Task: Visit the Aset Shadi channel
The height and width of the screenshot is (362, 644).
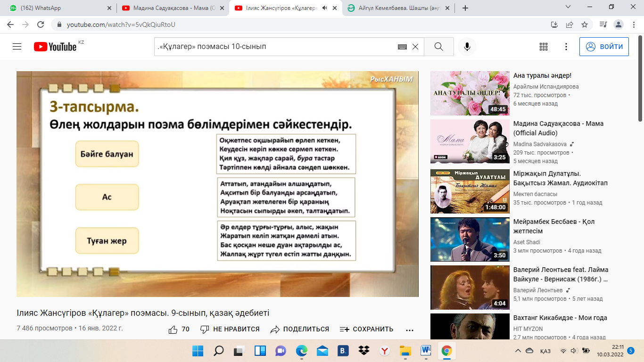Action: click(528, 242)
